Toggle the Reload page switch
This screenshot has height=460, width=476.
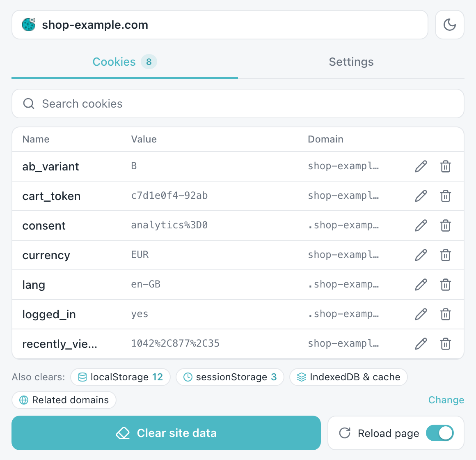point(439,433)
